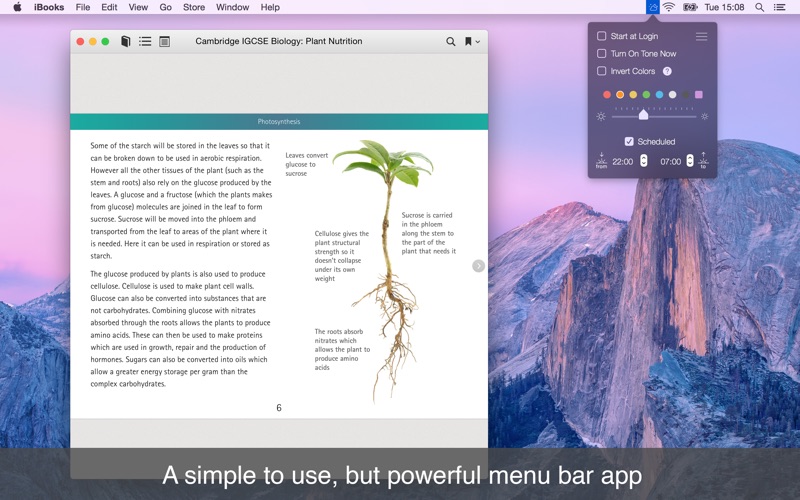800x500 pixels.
Task: Click the Wi-Fi status icon
Action: coord(668,7)
